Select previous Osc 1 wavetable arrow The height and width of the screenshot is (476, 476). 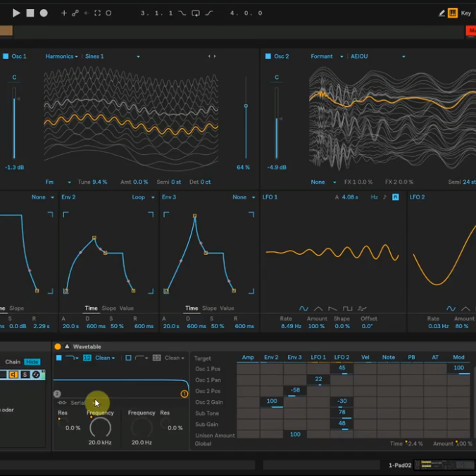(x=209, y=56)
